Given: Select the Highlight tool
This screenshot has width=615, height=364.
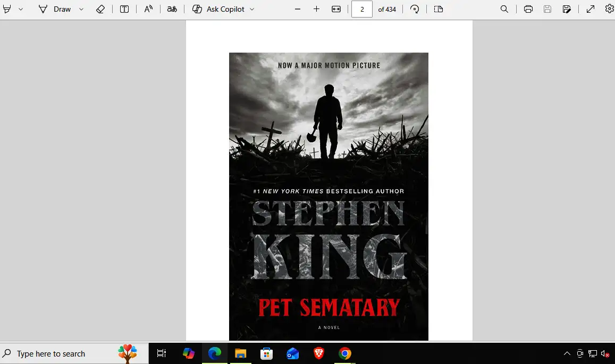Looking at the screenshot, I should click(7, 9).
